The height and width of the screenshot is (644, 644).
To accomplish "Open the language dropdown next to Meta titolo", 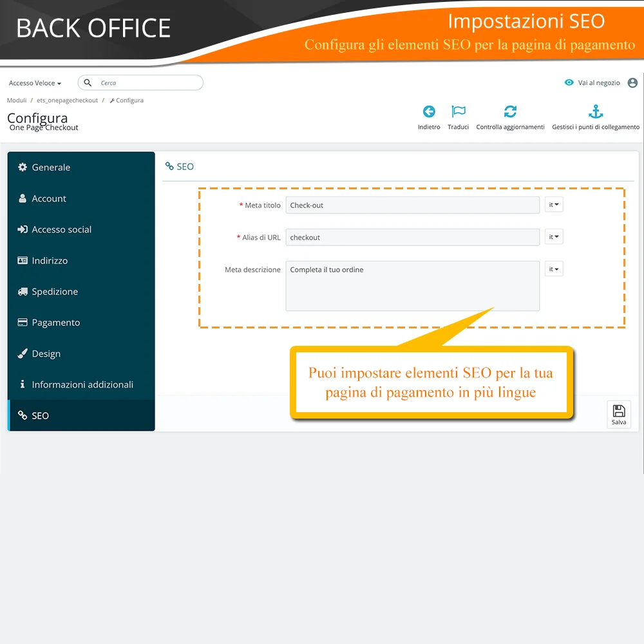I will pyautogui.click(x=554, y=204).
